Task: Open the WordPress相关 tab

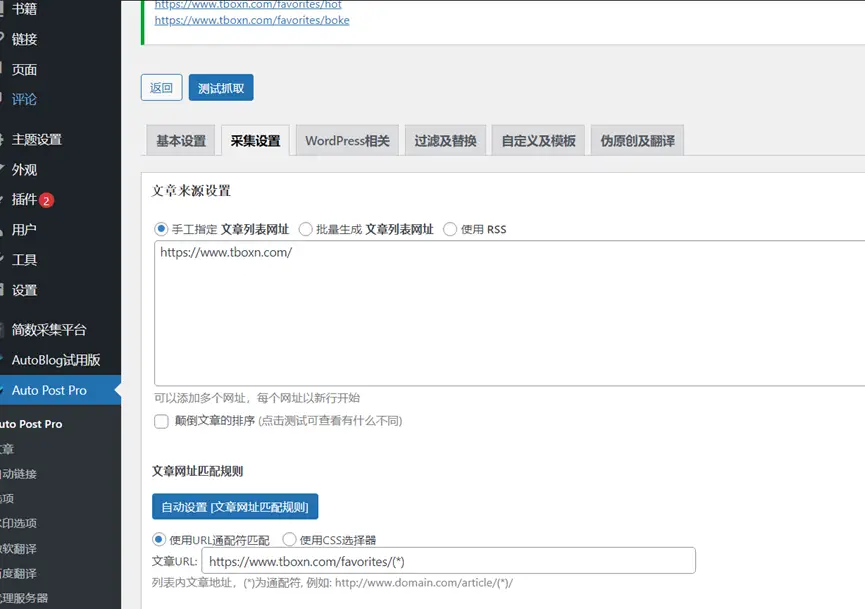Action: 348,141
